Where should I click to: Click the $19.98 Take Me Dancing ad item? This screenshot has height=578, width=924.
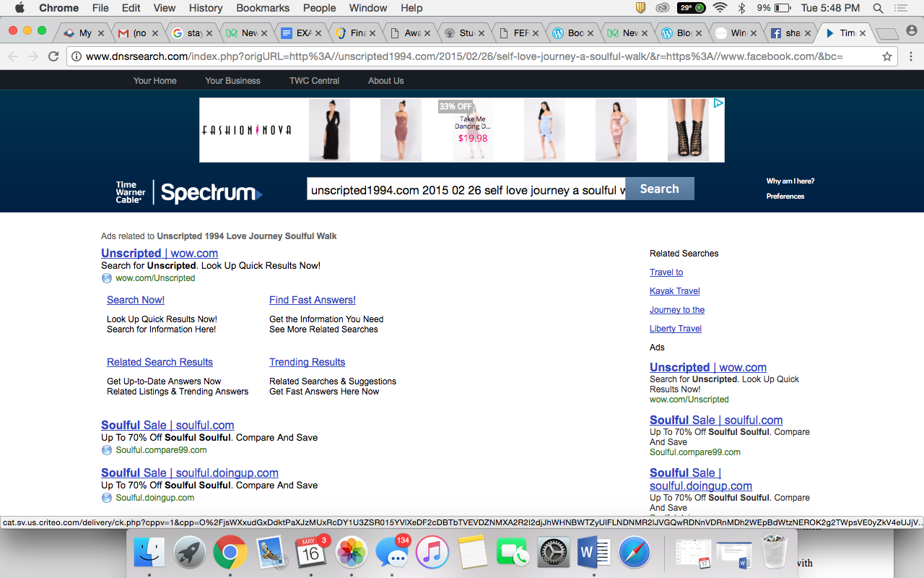pos(473,130)
